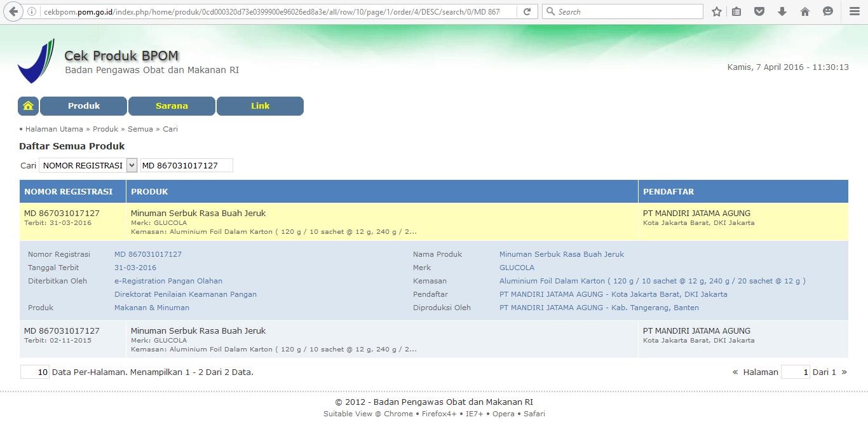Open site information icon in address bar
The height and width of the screenshot is (422, 868).
pyautogui.click(x=31, y=11)
